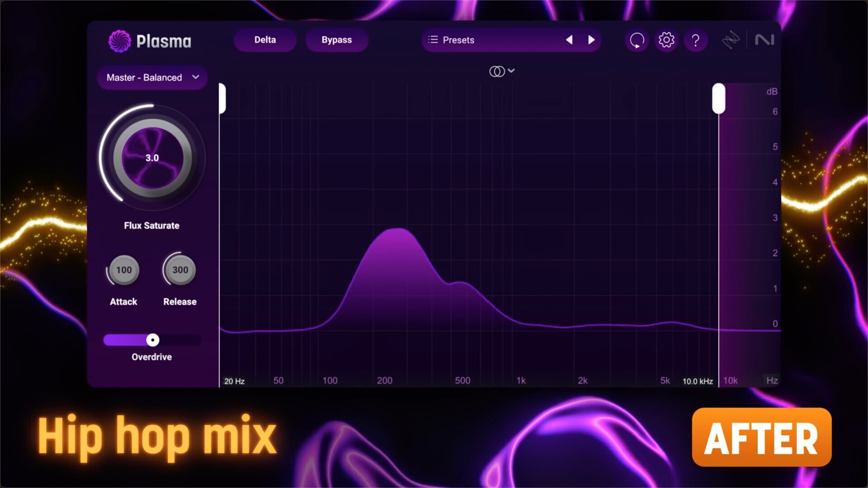Click the Native Instruments logo icon
This screenshot has width=868, height=488.
764,40
